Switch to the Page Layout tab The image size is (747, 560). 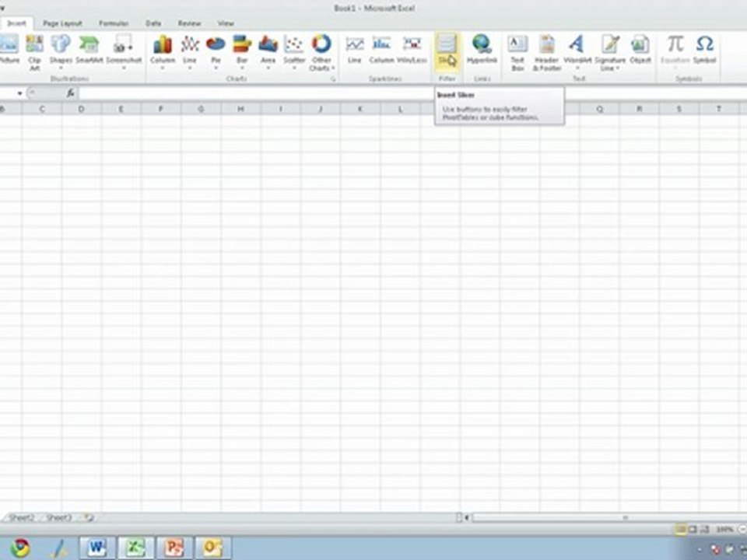pos(62,23)
